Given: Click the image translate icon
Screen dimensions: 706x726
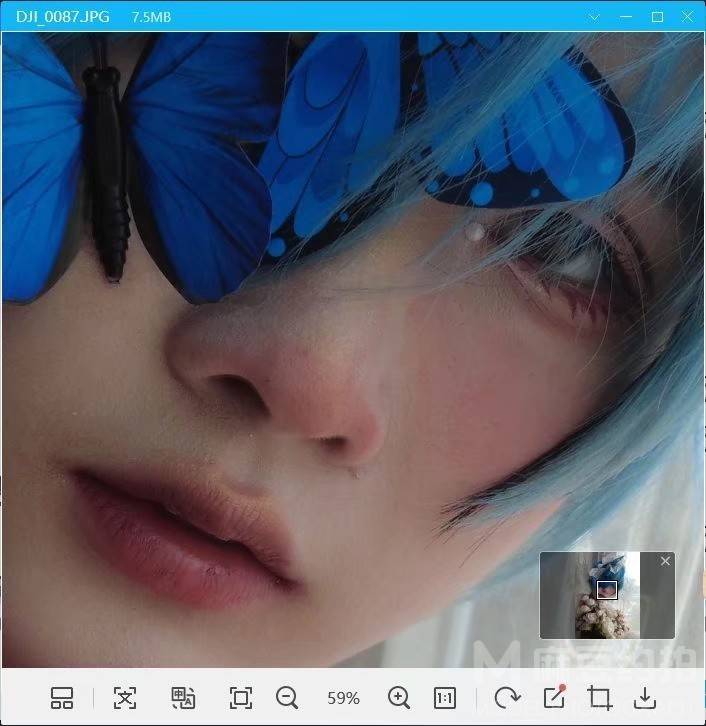Looking at the screenshot, I should click(x=183, y=698).
